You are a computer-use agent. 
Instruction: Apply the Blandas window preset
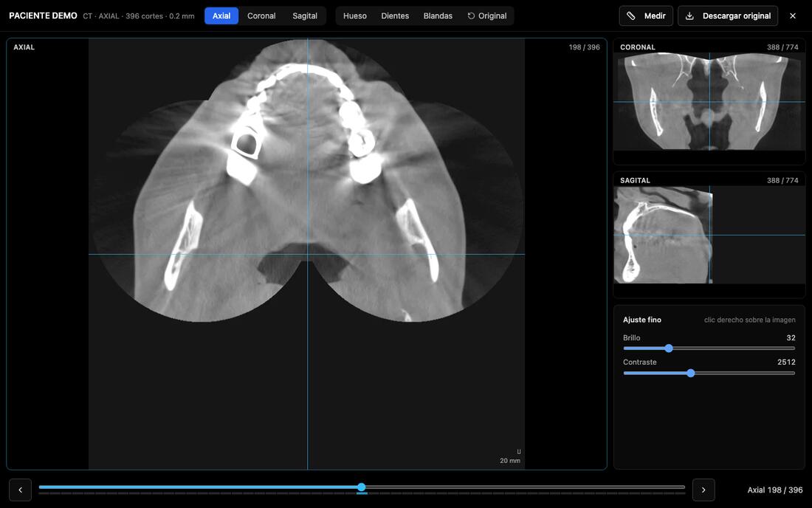[x=438, y=16]
